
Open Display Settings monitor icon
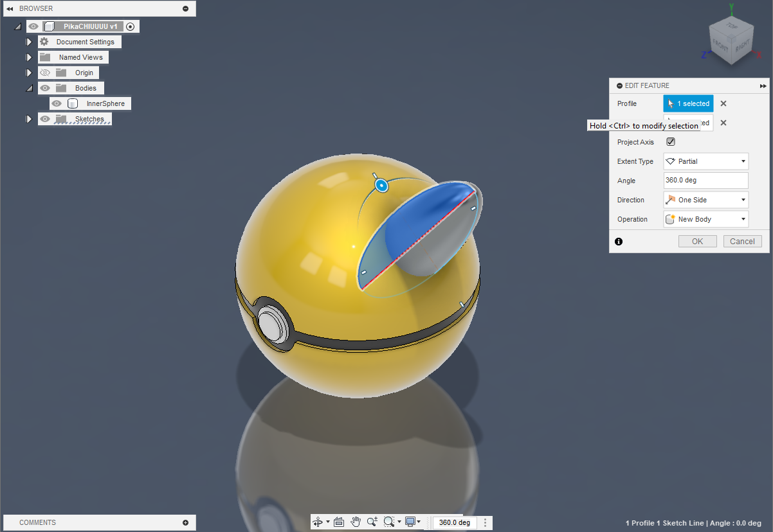tap(410, 522)
